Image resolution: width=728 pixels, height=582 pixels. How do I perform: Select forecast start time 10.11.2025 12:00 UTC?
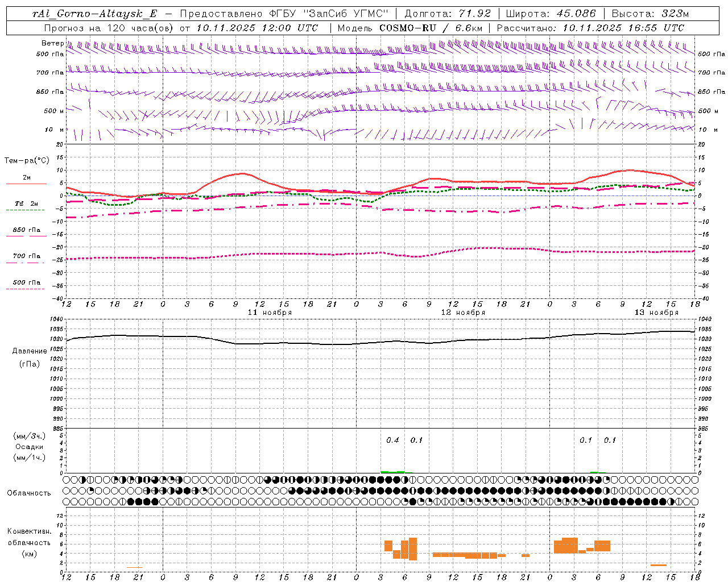coord(257,27)
